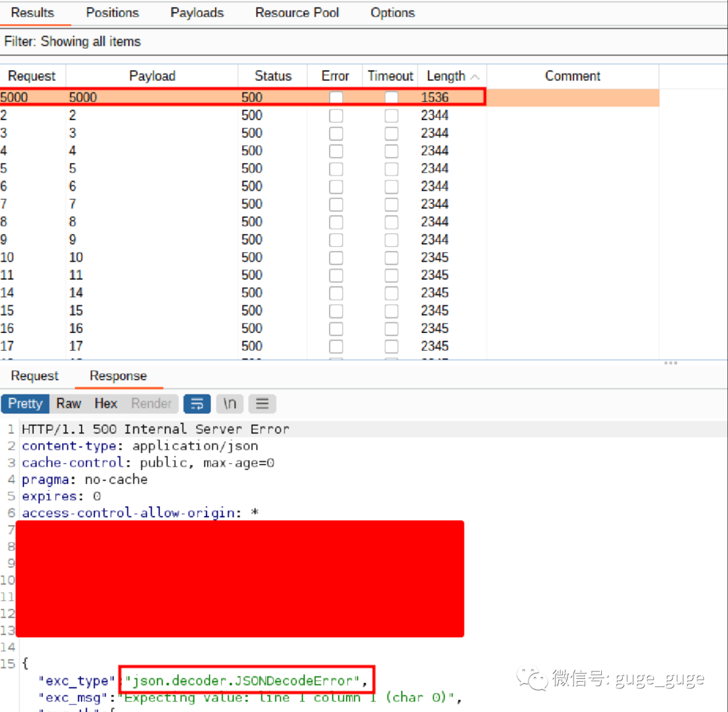Toggle Error checkbox for request 5000
Viewport: 728px width, 712px height.
pos(336,98)
